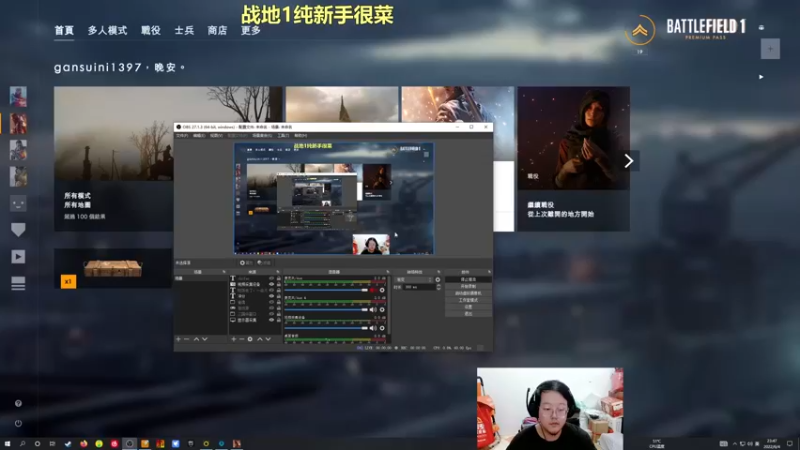Image resolution: width=800 pixels, height=450 pixels.
Task: Open the video play icon in sidebar
Action: [18, 257]
